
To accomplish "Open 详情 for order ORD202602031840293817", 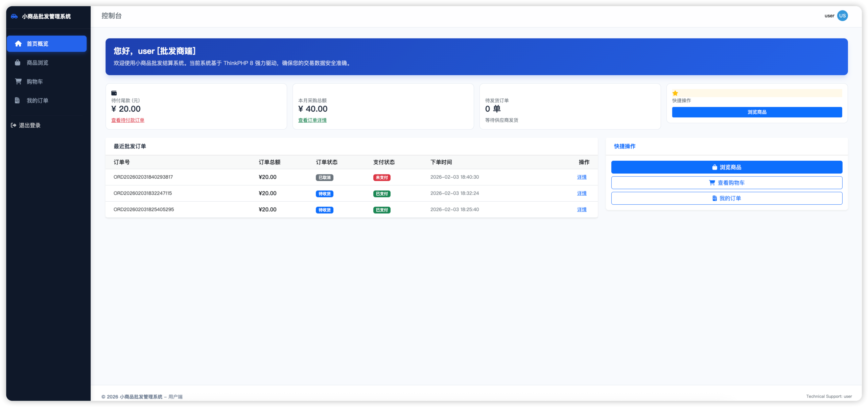I will [582, 177].
